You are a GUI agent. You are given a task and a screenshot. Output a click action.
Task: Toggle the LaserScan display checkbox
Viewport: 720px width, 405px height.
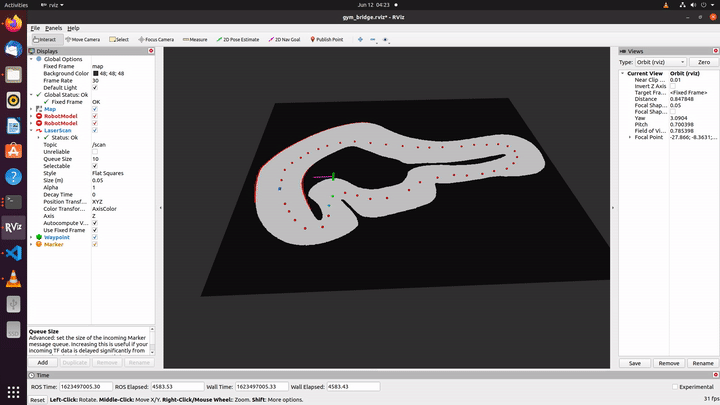95,130
